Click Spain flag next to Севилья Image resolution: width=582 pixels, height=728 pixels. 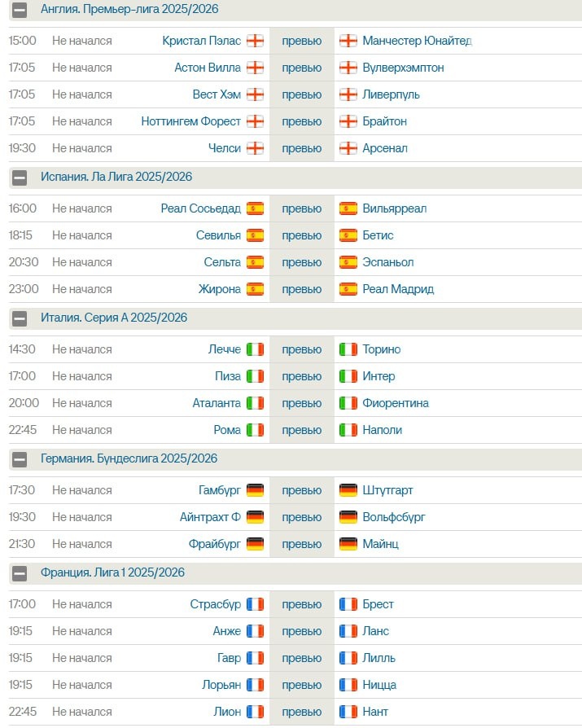point(256,235)
